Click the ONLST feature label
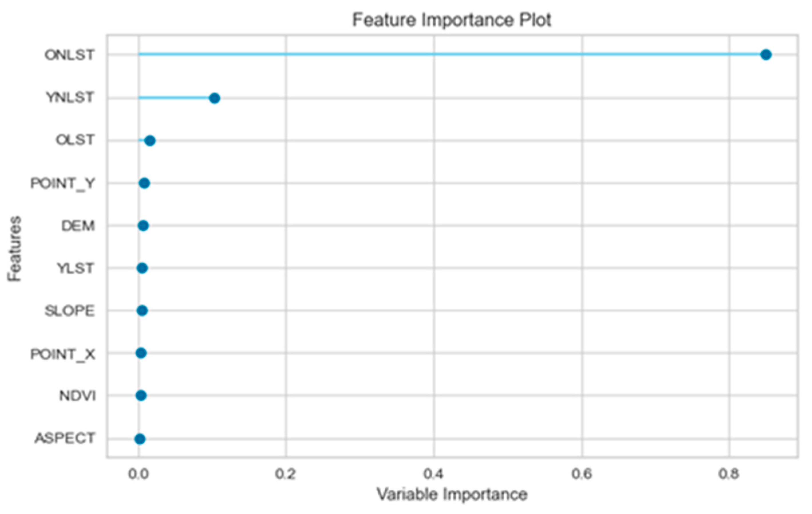The width and height of the screenshot is (812, 514). tap(70, 55)
